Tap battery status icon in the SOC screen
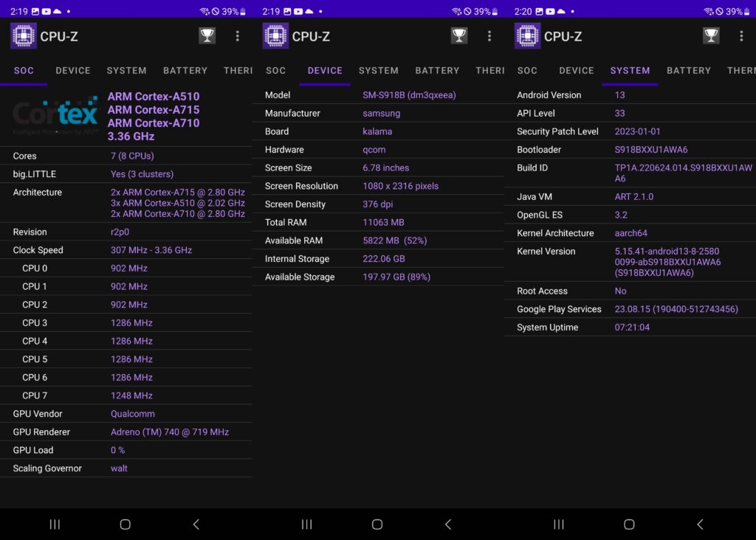 coord(243,11)
